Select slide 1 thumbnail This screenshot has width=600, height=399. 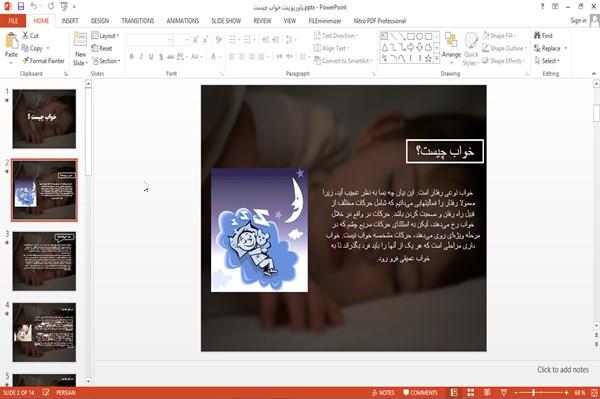44,119
